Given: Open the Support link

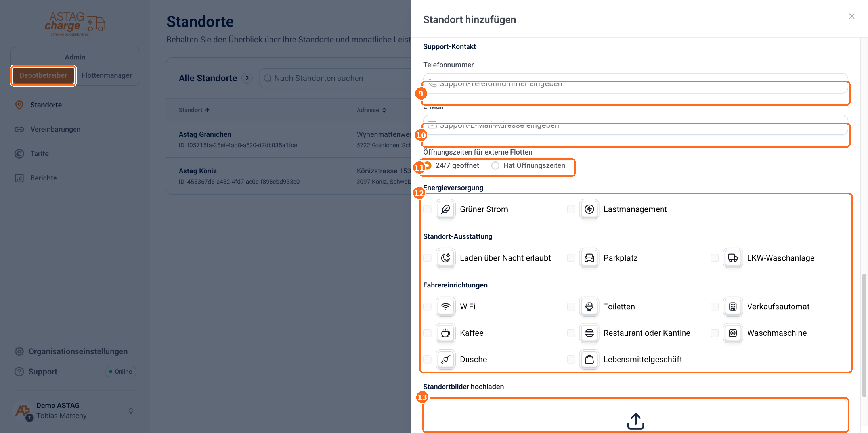Looking at the screenshot, I should click(x=43, y=372).
